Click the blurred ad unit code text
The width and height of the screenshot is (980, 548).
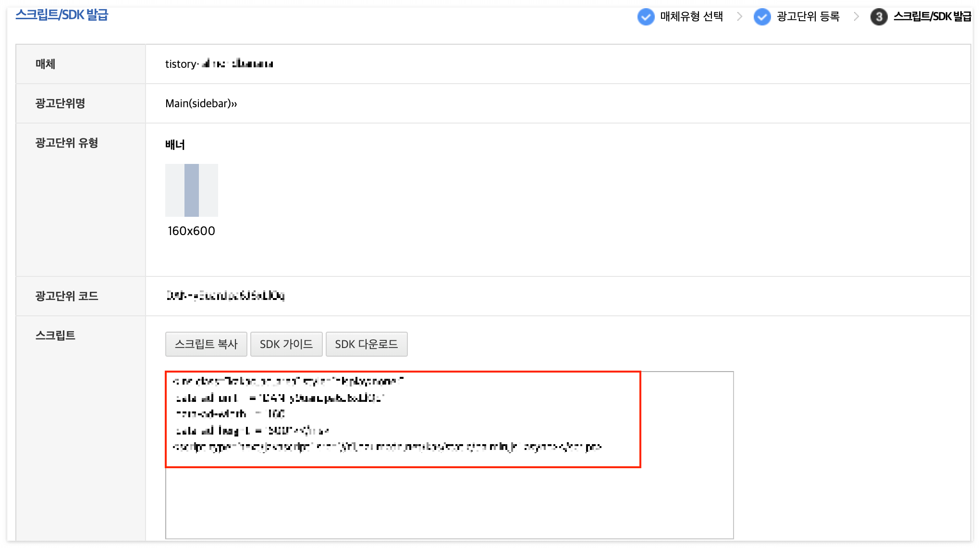tap(225, 296)
